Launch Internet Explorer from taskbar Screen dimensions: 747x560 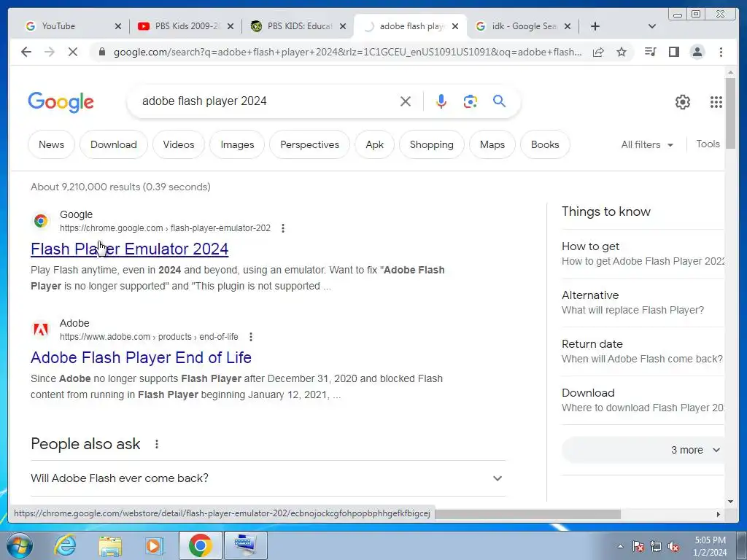coord(65,545)
